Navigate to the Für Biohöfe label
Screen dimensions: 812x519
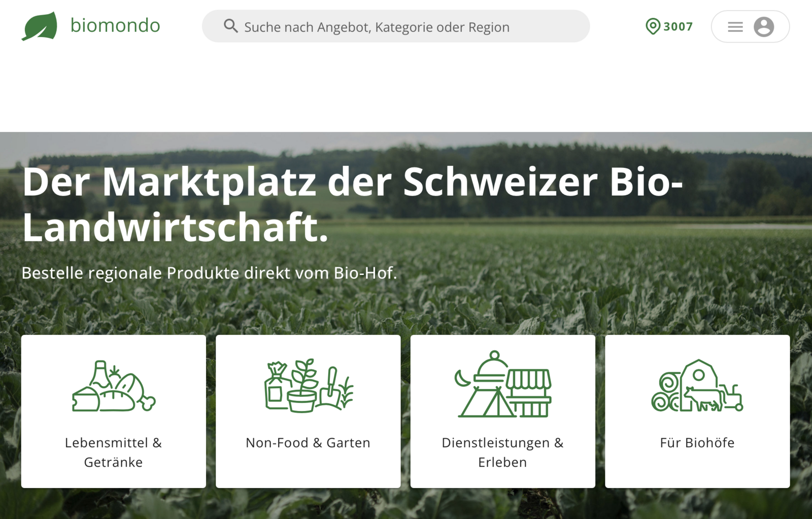click(697, 443)
